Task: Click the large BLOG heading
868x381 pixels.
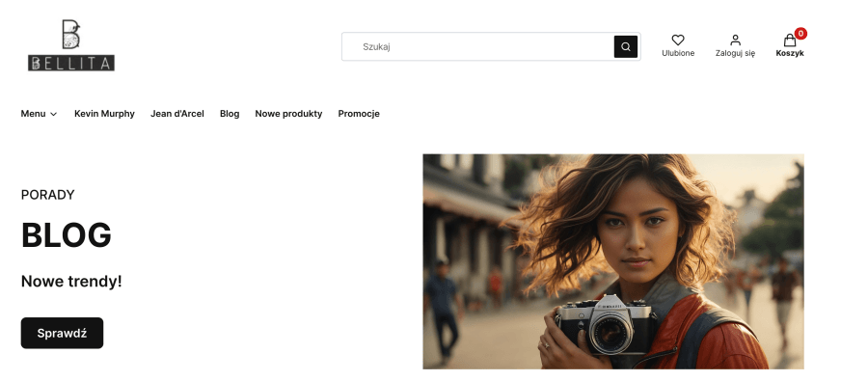Action: [67, 234]
